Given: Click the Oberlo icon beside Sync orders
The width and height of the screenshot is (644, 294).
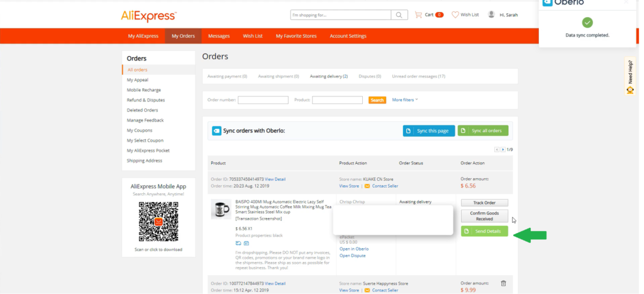Looking at the screenshot, I should 216,131.
